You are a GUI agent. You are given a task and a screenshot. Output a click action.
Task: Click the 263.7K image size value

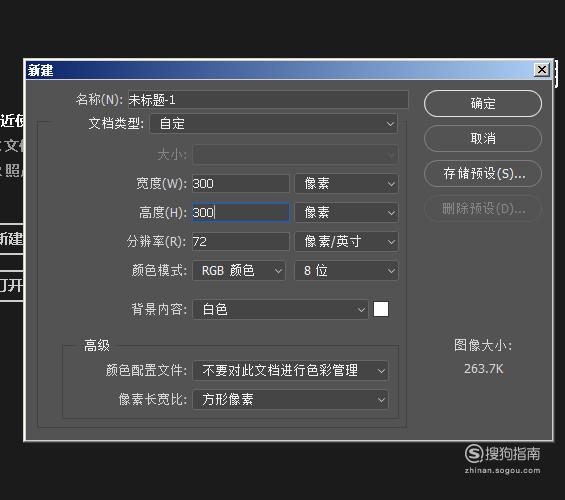point(483,369)
